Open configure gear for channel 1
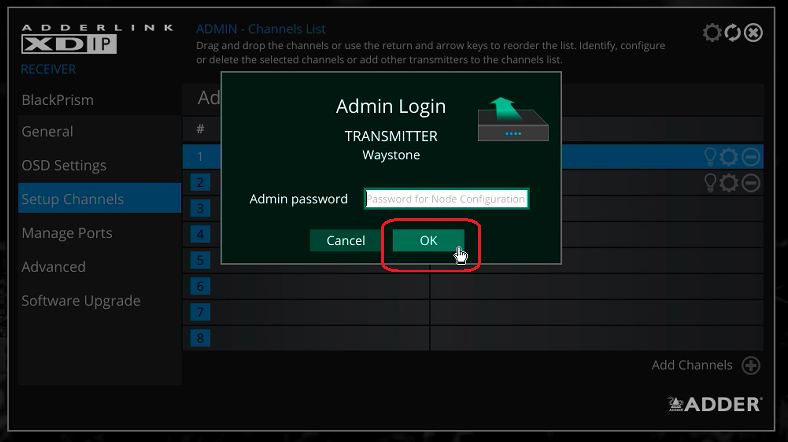 point(730,157)
